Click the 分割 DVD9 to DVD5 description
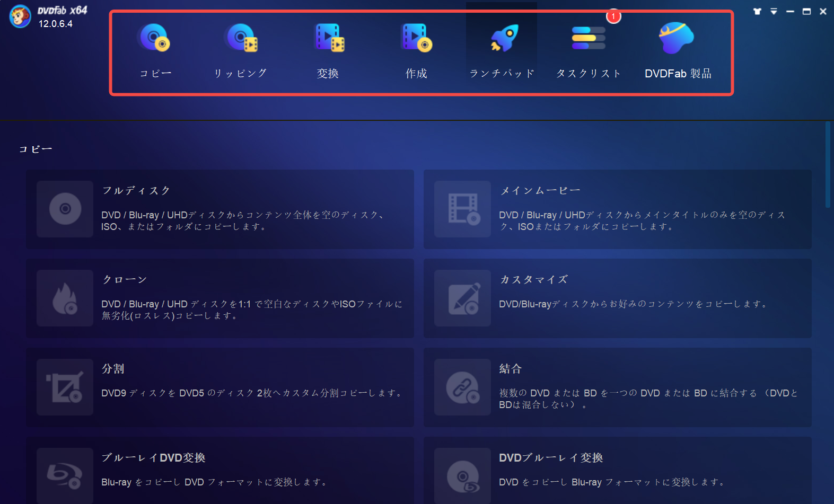 (252, 393)
